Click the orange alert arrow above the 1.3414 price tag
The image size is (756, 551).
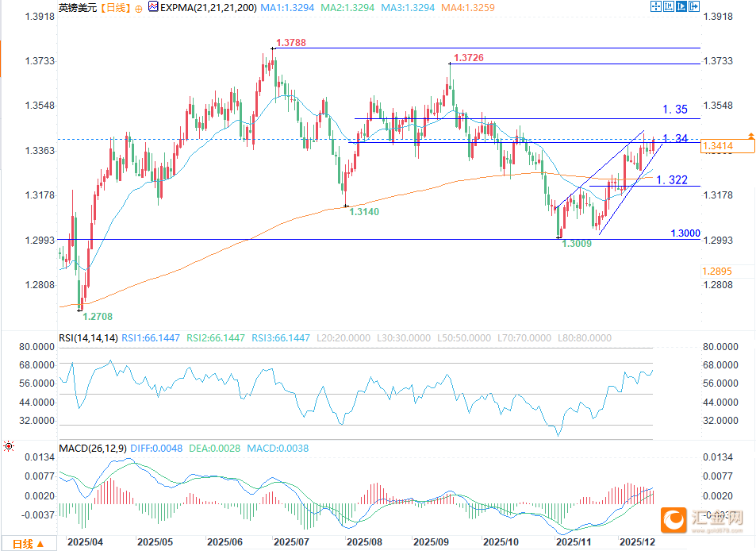[750, 136]
